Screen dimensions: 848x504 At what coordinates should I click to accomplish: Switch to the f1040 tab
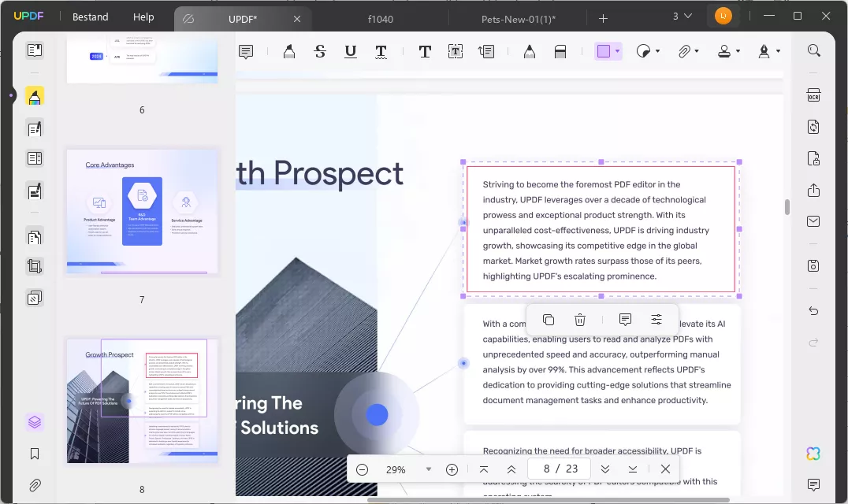point(380,20)
